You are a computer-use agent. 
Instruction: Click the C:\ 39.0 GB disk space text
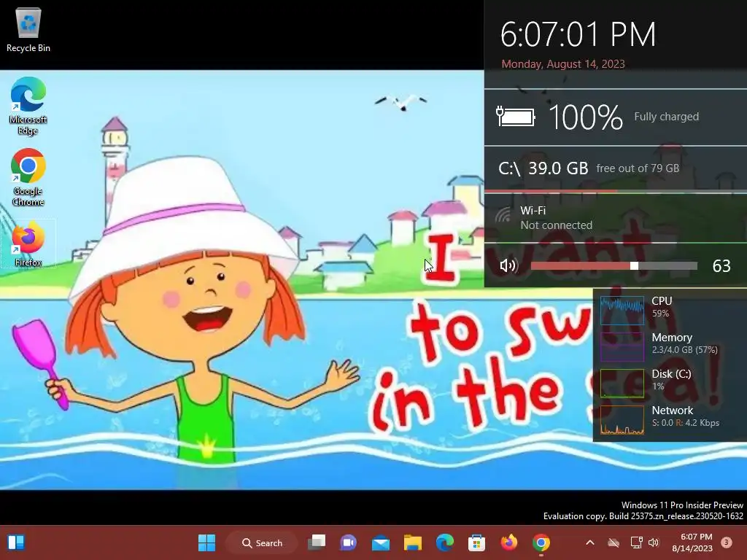coord(543,168)
